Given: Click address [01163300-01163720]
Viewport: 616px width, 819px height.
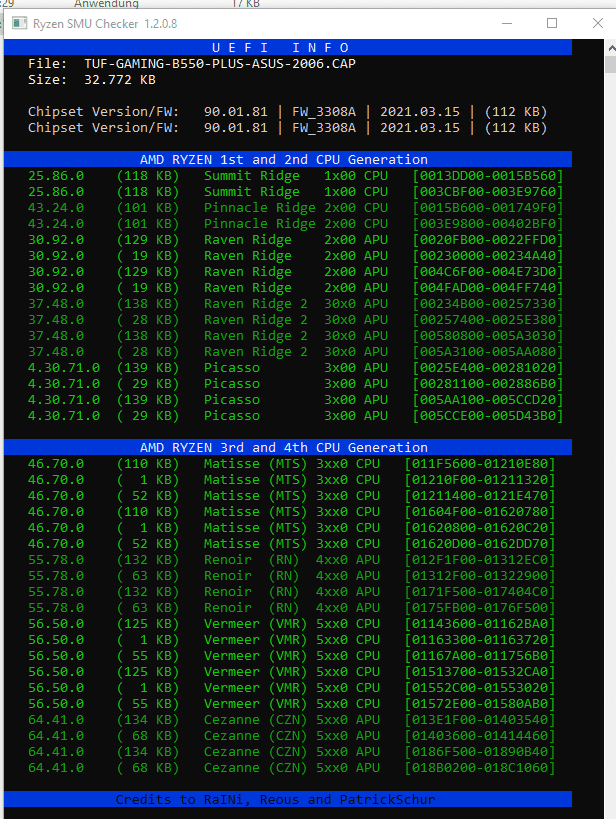Looking at the screenshot, I should point(480,640).
